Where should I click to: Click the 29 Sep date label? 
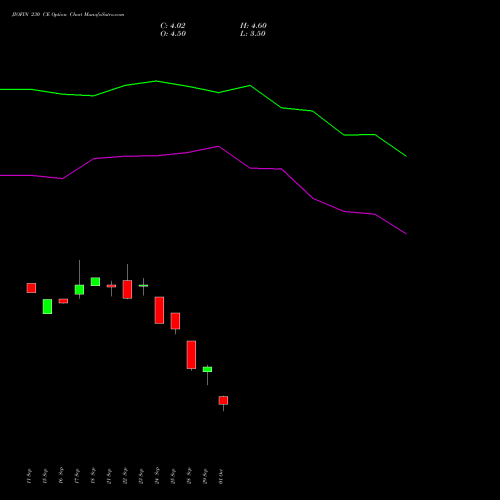(x=205, y=477)
